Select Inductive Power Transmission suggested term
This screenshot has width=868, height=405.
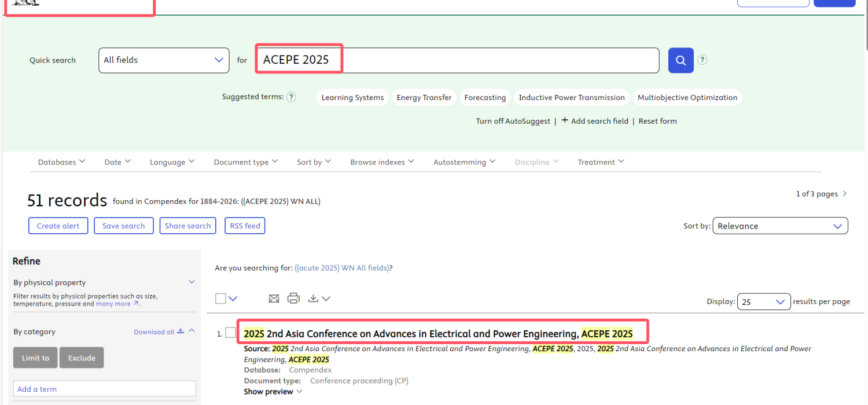click(x=572, y=97)
